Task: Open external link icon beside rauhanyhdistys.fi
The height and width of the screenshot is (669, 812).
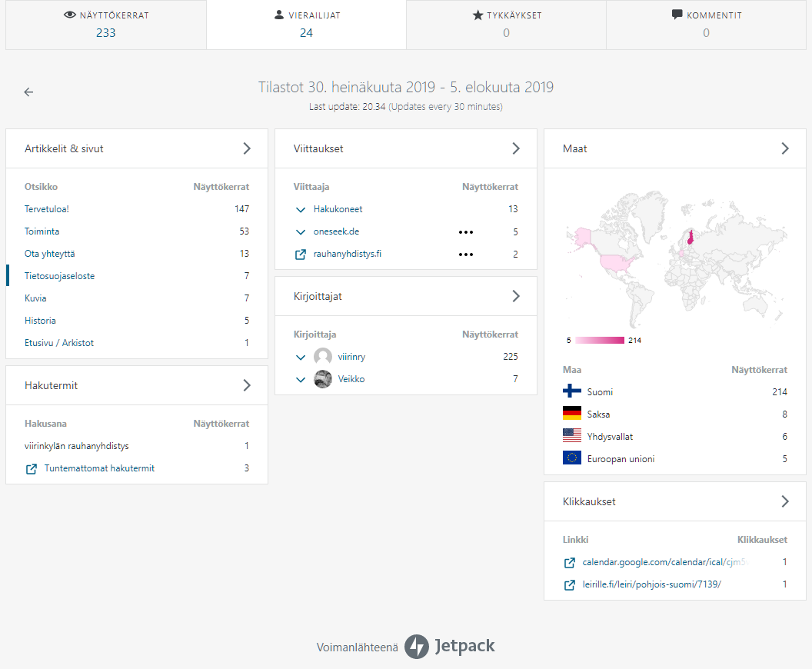Action: pos(301,255)
